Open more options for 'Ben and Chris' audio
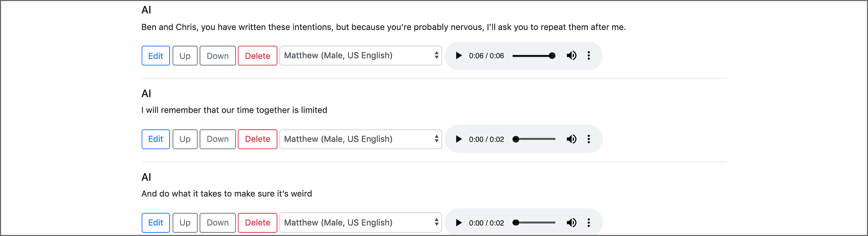 point(589,56)
